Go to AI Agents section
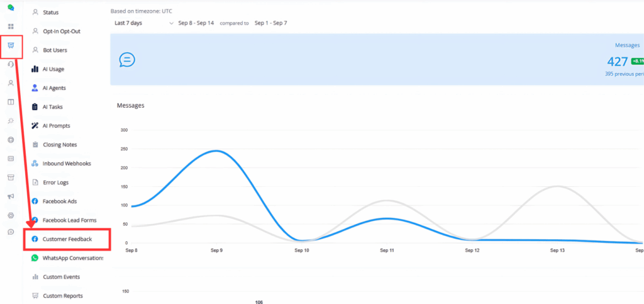The image size is (644, 304). click(x=54, y=88)
